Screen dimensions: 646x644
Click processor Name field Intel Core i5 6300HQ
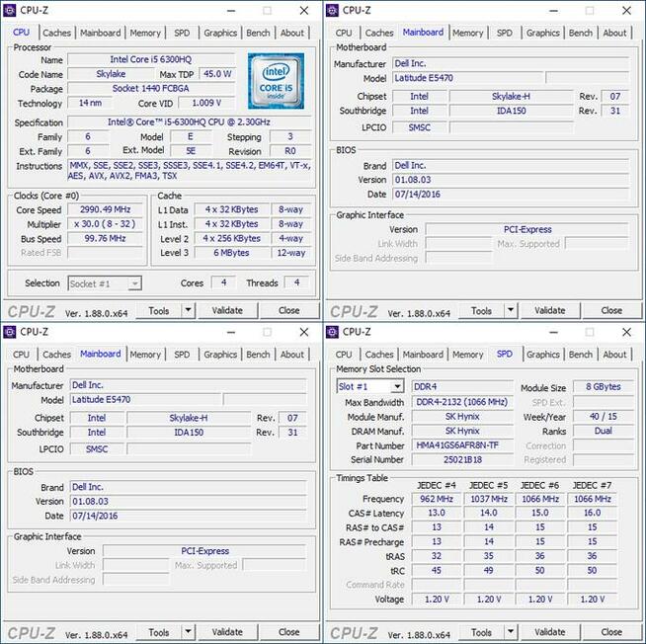point(151,59)
